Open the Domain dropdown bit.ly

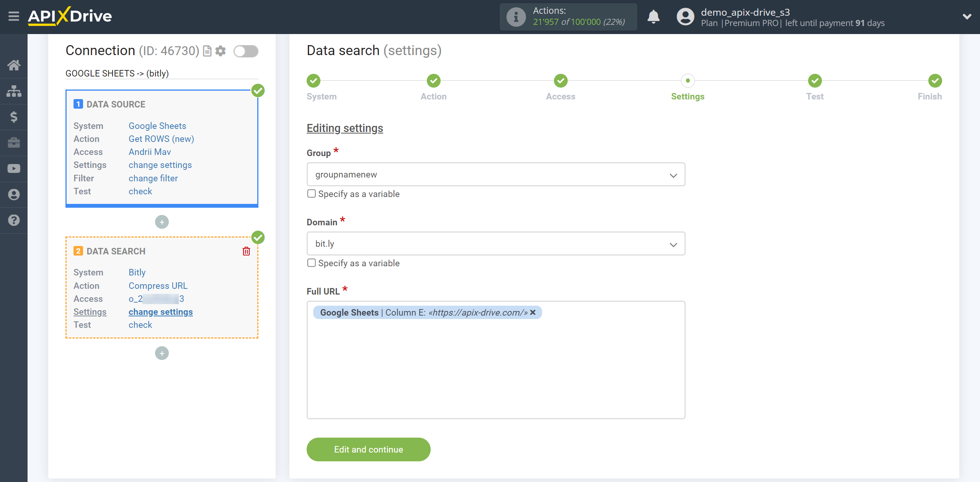point(496,244)
